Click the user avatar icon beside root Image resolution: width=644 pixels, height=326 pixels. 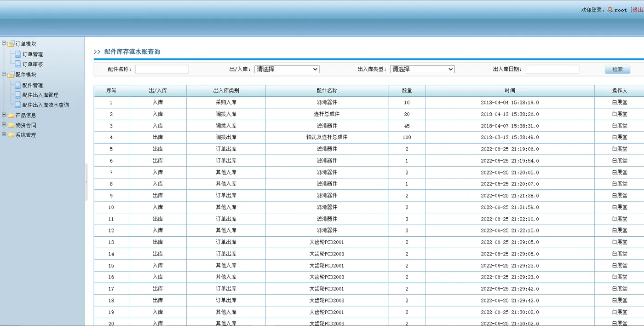(610, 10)
